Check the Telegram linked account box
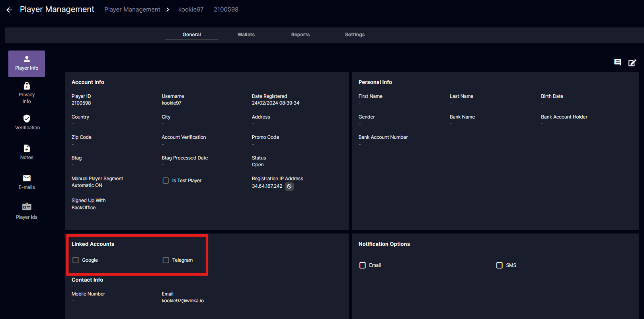 coord(166,260)
